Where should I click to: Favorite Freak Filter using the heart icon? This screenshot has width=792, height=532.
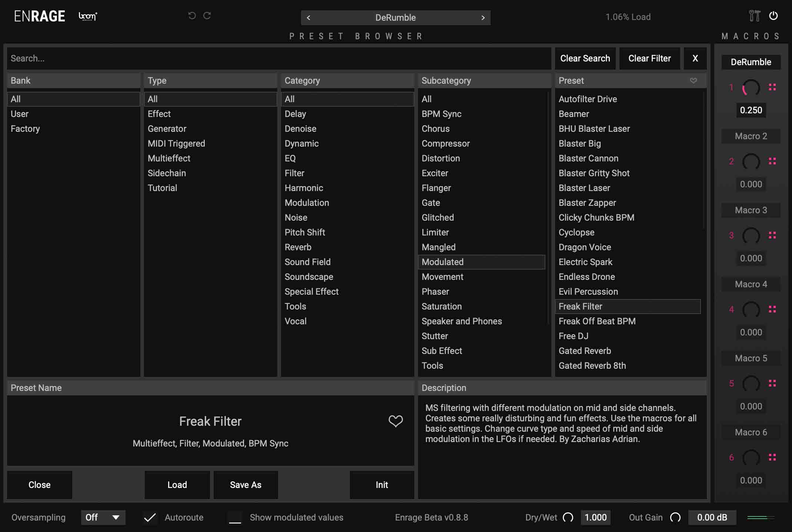click(395, 421)
